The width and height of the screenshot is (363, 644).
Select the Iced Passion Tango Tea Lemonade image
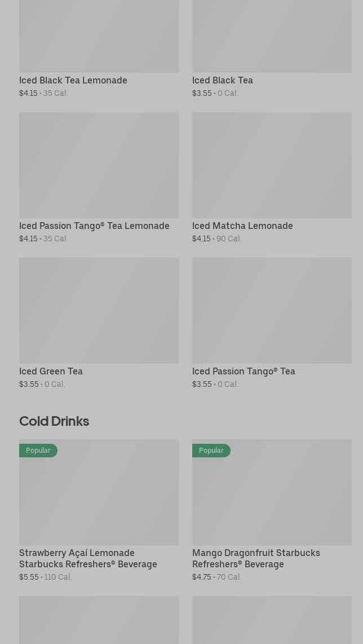coord(99,165)
